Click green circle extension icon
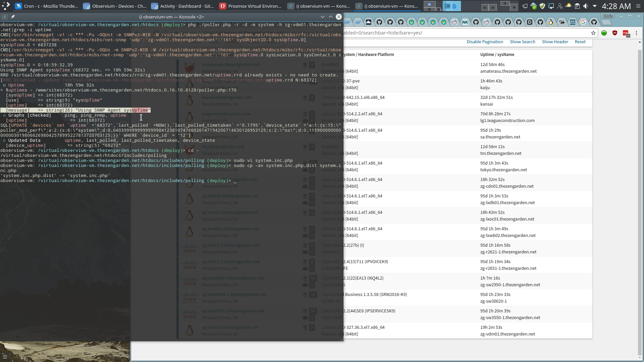The image size is (644, 362). click(604, 33)
